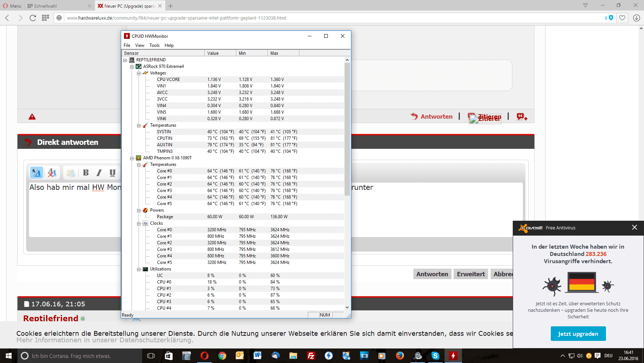Open Skype from the taskbar
The height and width of the screenshot is (363, 644).
click(435, 356)
